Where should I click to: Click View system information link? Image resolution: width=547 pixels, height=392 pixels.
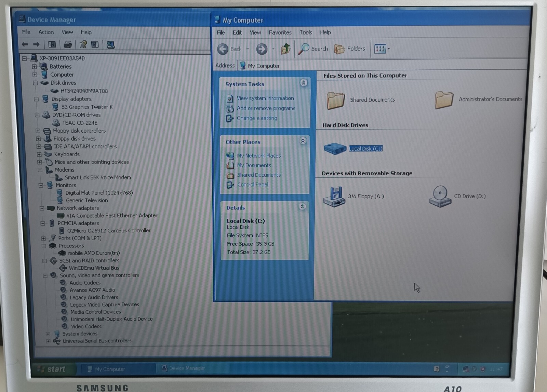click(x=265, y=98)
